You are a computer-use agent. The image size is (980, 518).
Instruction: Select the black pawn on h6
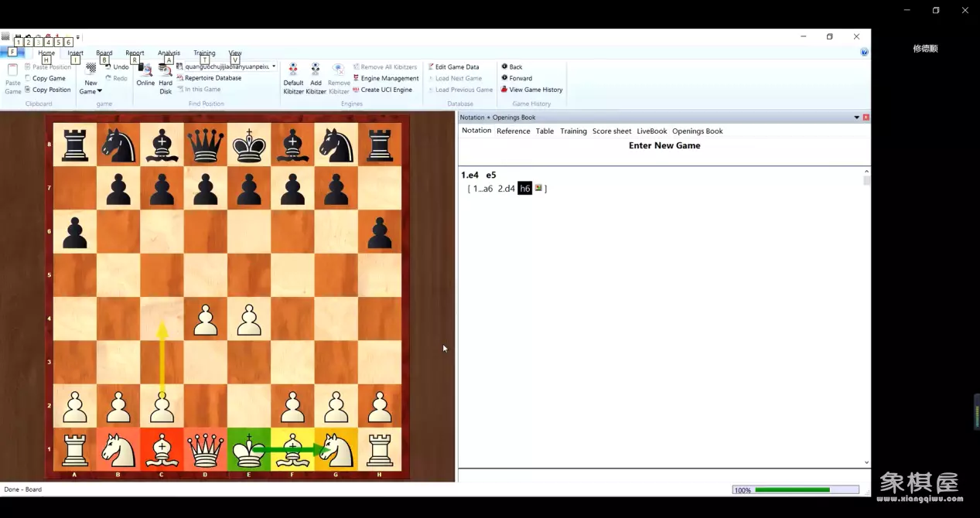[x=380, y=232]
